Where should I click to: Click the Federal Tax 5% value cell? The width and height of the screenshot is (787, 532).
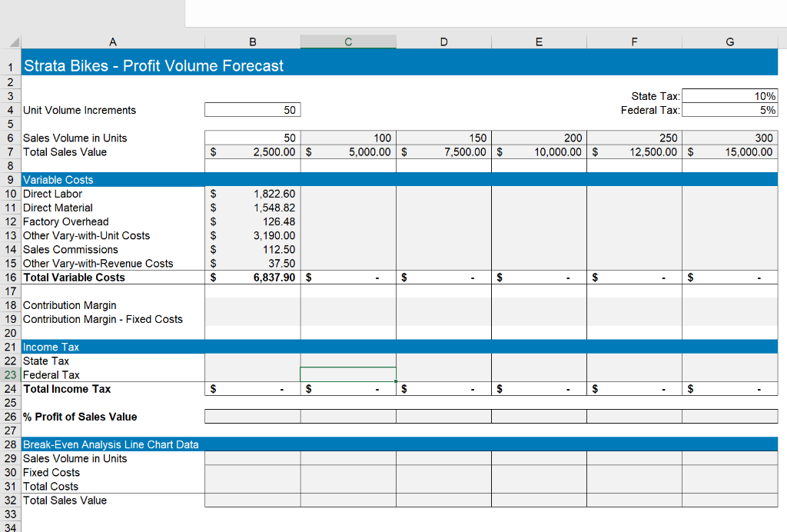pyautogui.click(x=729, y=109)
